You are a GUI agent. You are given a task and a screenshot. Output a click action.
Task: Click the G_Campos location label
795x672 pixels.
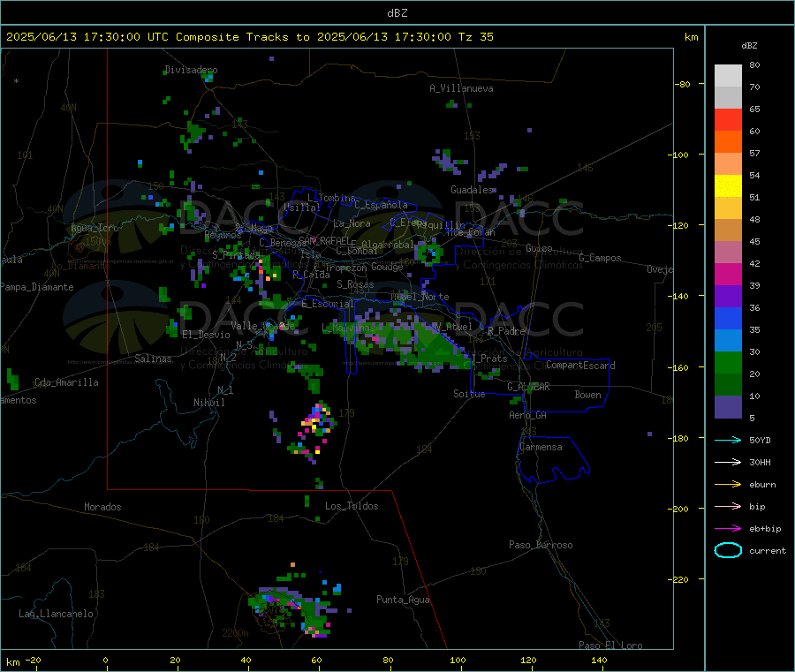600,258
